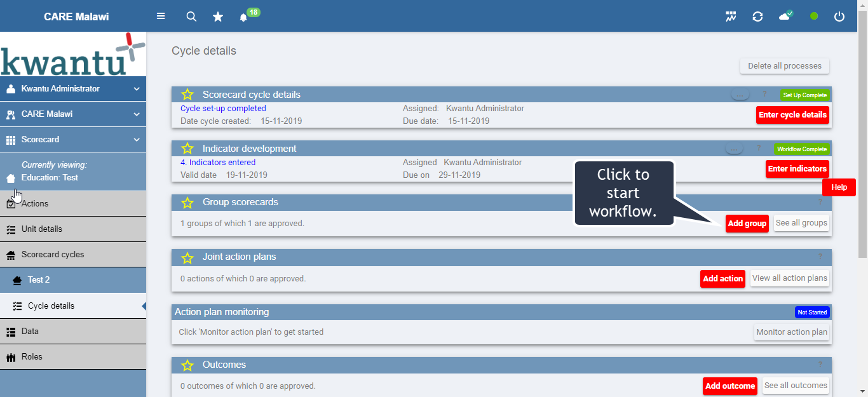The width and height of the screenshot is (868, 397).
Task: Click the kwantu logo
Action: [73, 55]
